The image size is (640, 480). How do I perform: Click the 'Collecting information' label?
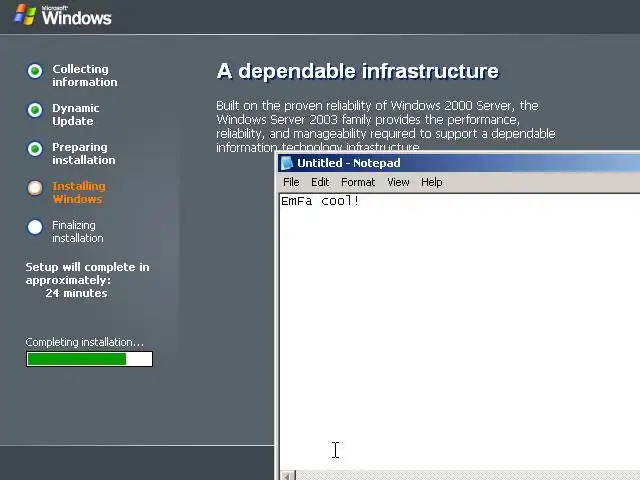85,76
